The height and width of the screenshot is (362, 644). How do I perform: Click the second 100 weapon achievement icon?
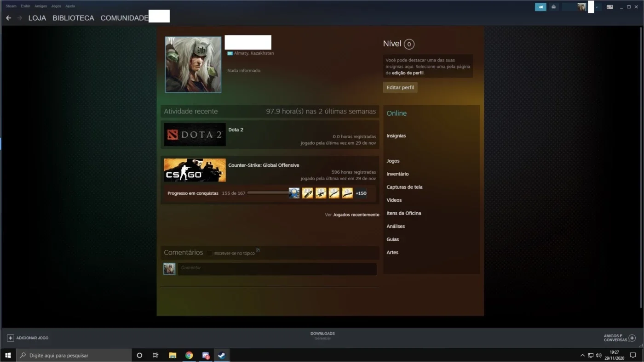tap(321, 193)
